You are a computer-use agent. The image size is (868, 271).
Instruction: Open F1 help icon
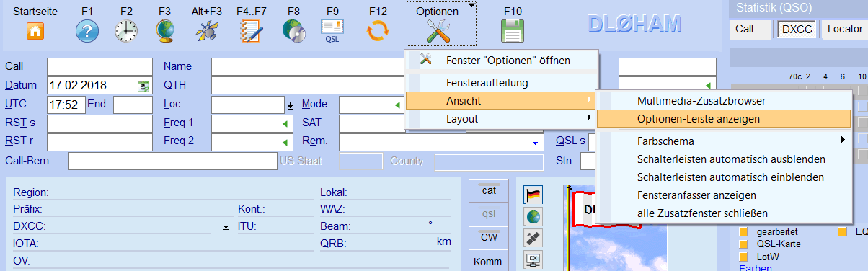coord(87,31)
